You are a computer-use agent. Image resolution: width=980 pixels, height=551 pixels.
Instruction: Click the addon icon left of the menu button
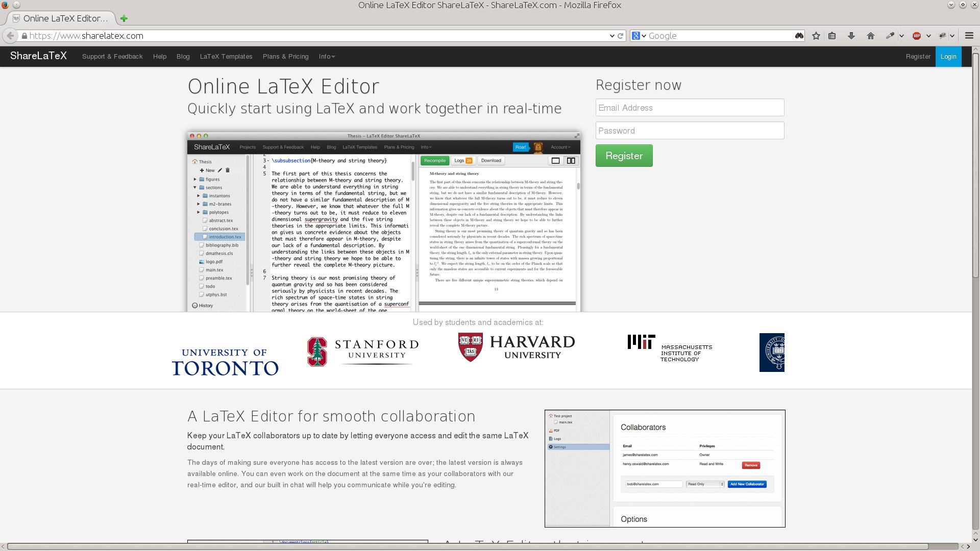coord(942,36)
